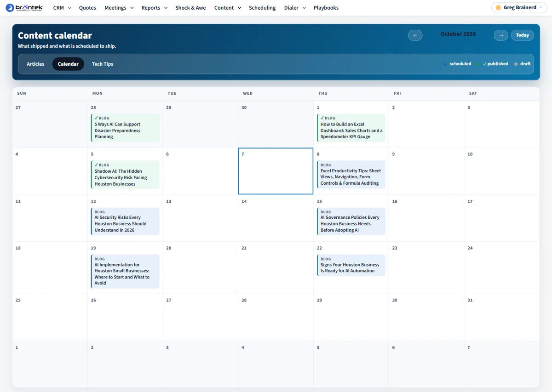Open the Quotes page
This screenshot has height=392, width=552.
click(x=87, y=8)
